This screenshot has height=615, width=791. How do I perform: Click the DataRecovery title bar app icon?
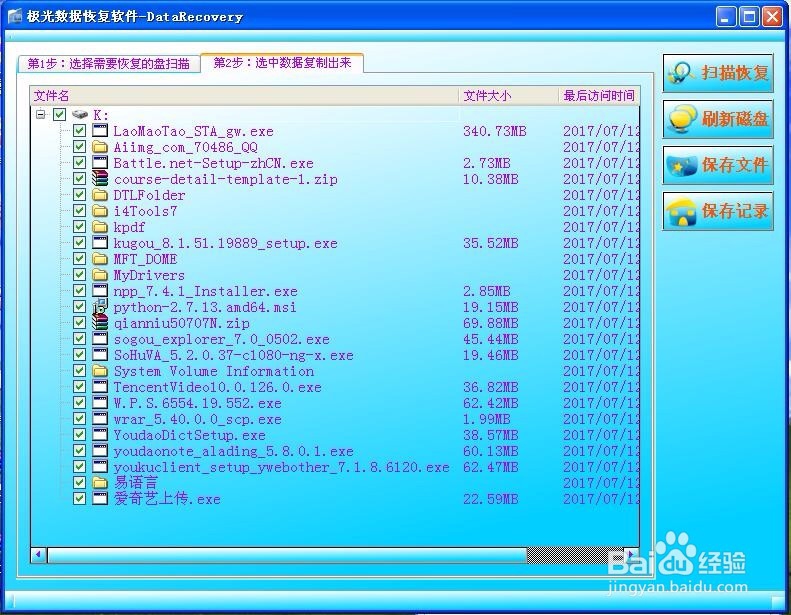pos(15,16)
